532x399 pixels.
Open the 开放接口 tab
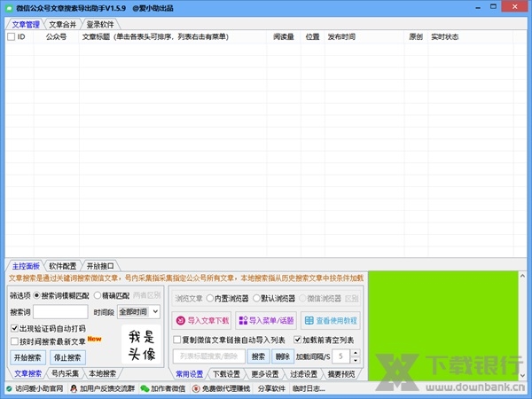(x=99, y=266)
